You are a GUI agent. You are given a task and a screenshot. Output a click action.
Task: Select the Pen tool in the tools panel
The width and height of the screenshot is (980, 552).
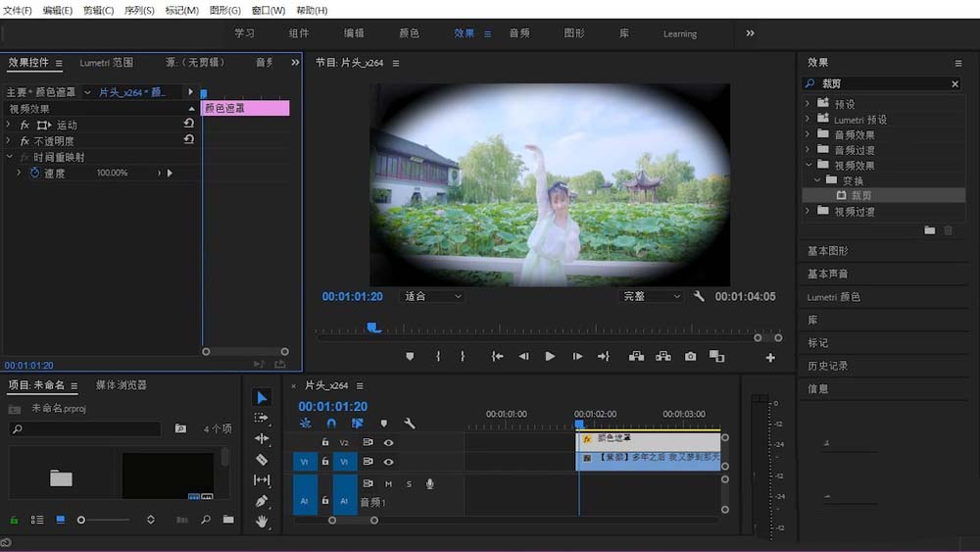(262, 501)
